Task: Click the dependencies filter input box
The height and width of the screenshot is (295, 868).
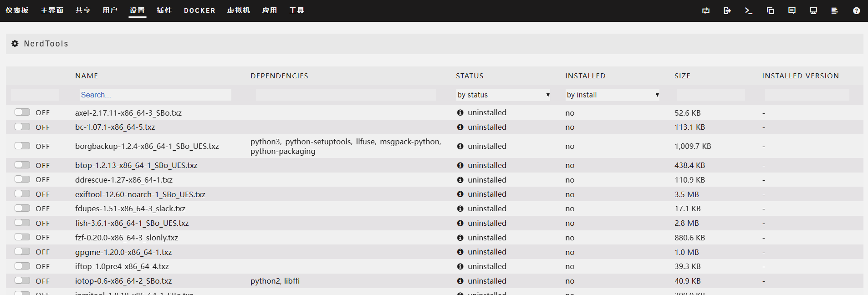Action: (345, 95)
